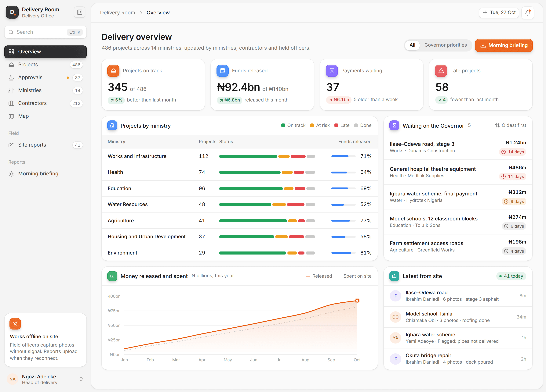Viewport: 546px width, 392px height.
Task: Click the offline wifi icon in sidebar card
Action: pyautogui.click(x=15, y=324)
